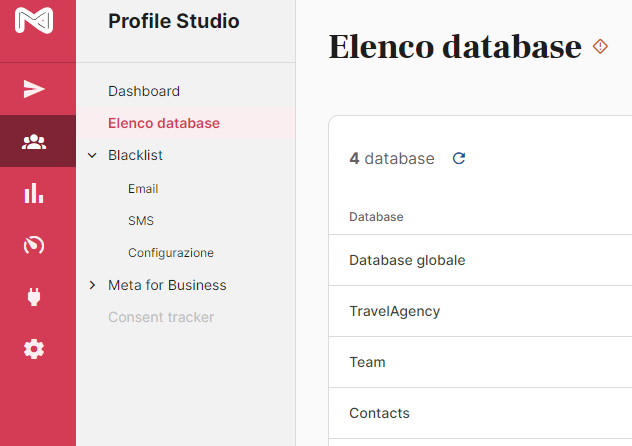
Task: Open the Contacts database row
Action: [x=480, y=413]
